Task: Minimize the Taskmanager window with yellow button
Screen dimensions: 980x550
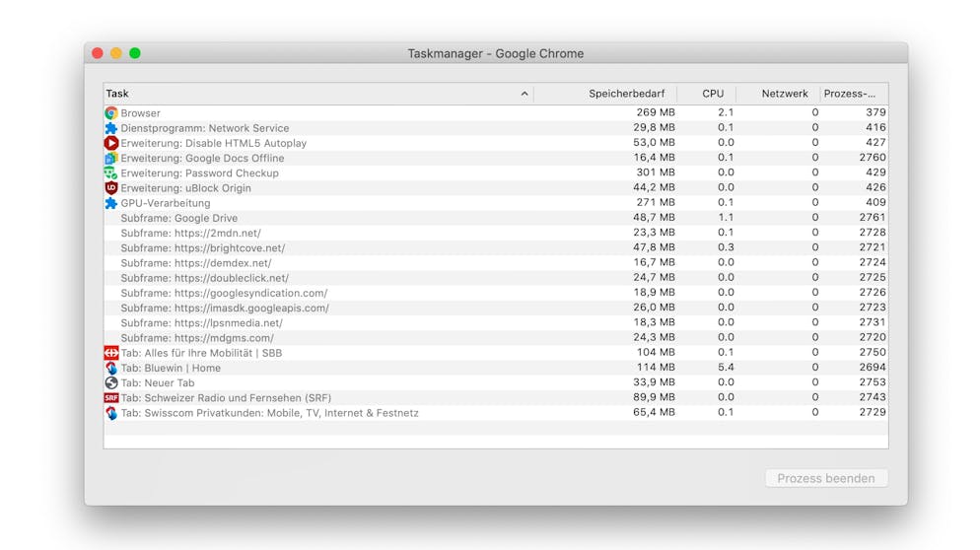Action: coord(116,53)
